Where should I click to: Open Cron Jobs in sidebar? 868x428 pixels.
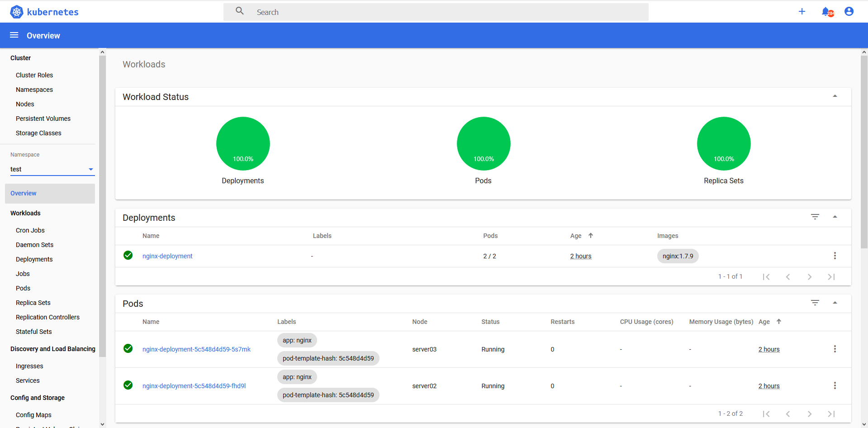pyautogui.click(x=30, y=230)
